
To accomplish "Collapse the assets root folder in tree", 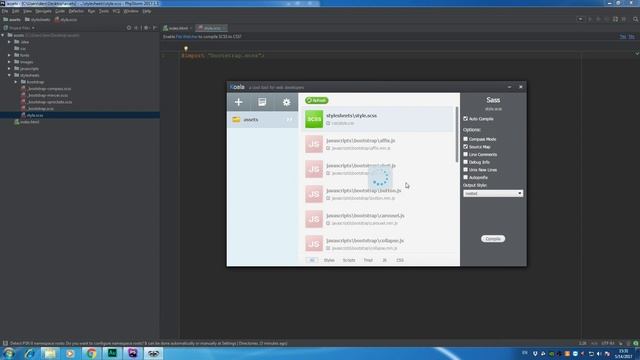I will tap(3, 35).
